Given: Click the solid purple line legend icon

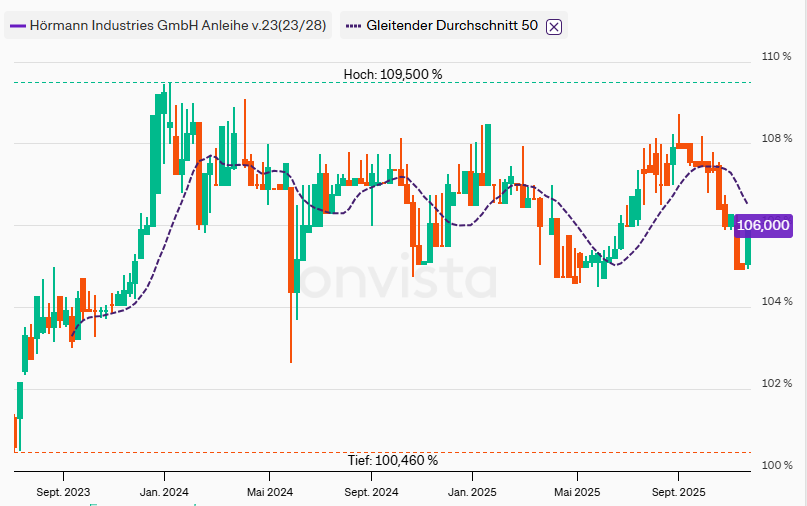Looking at the screenshot, I should [17, 27].
